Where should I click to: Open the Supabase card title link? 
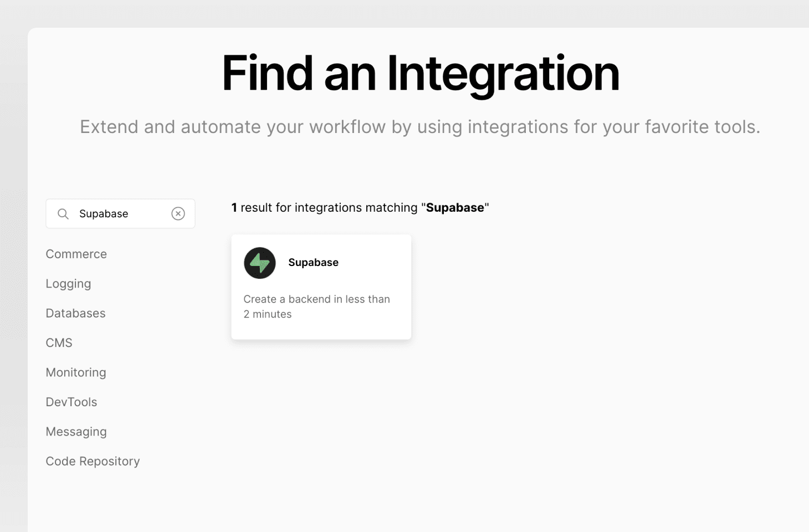coord(313,263)
